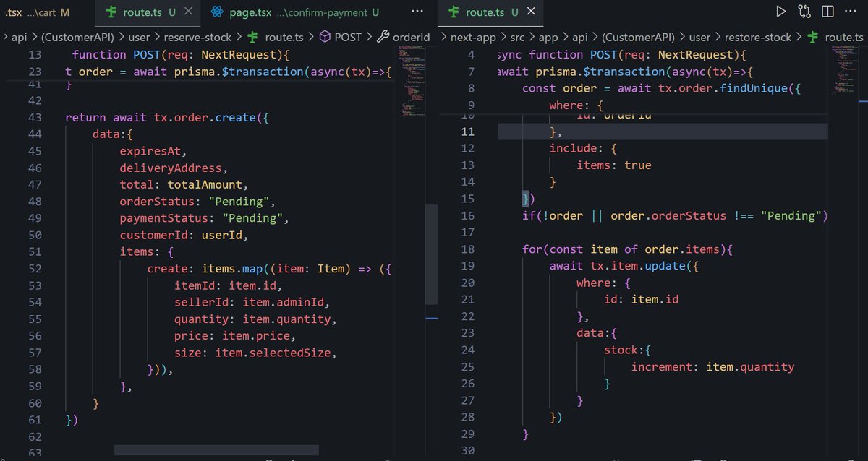Click 'include: {' on line 12 right editor
Image resolution: width=868 pixels, height=461 pixels.
pos(584,148)
